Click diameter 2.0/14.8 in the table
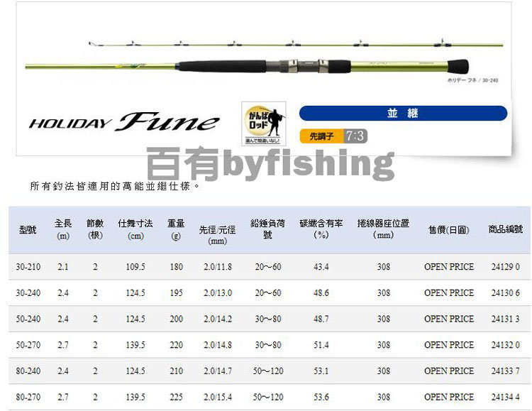532x411 pixels. click(218, 345)
